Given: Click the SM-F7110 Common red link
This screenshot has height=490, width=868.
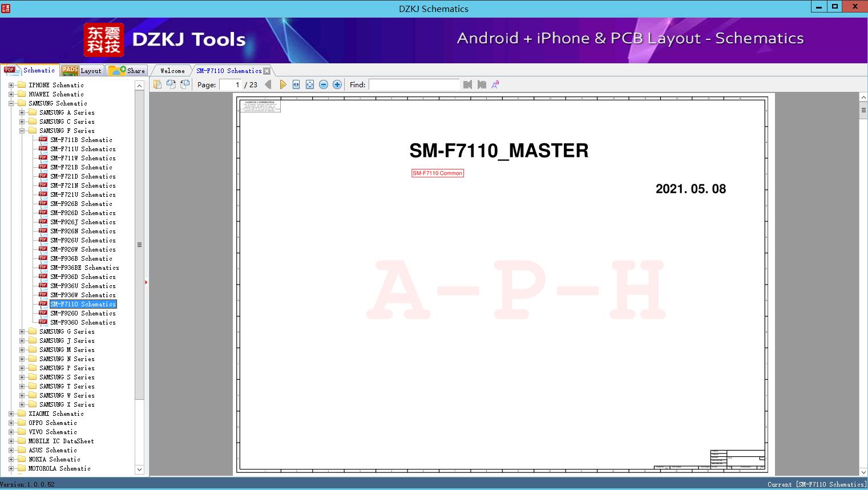Looking at the screenshot, I should pos(438,173).
